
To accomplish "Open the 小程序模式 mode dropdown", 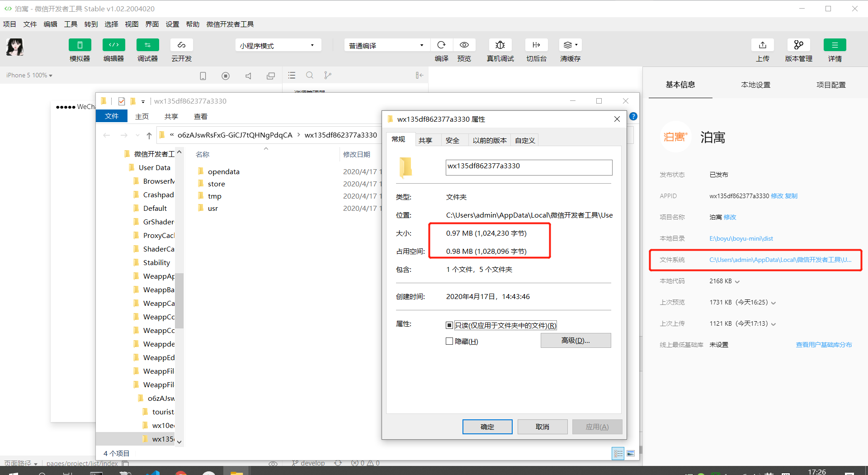I will point(278,45).
